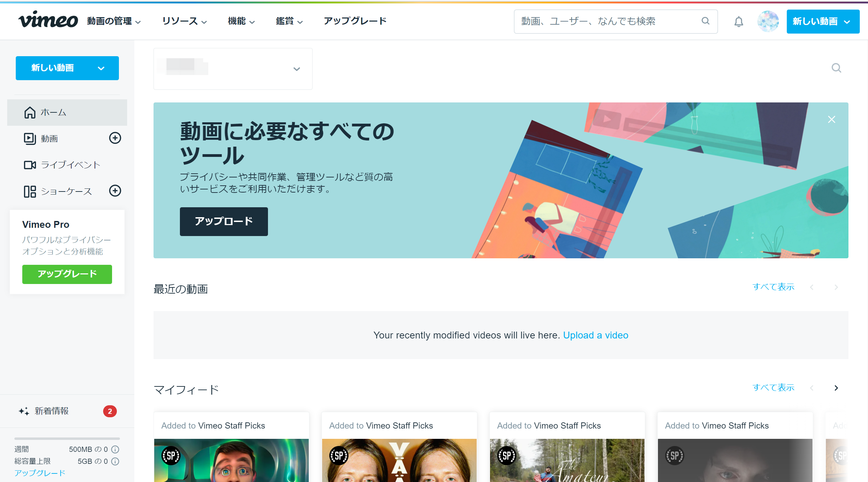The width and height of the screenshot is (868, 482).
Task: Click Added to Vimeo Staff Picks on the third card
Action: point(549,425)
